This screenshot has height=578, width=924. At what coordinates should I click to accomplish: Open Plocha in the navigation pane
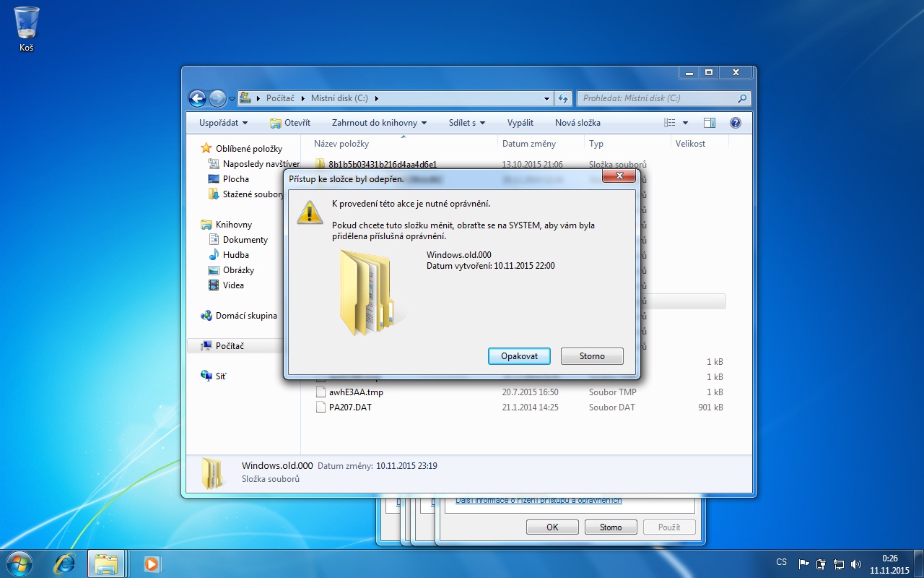tap(235, 179)
